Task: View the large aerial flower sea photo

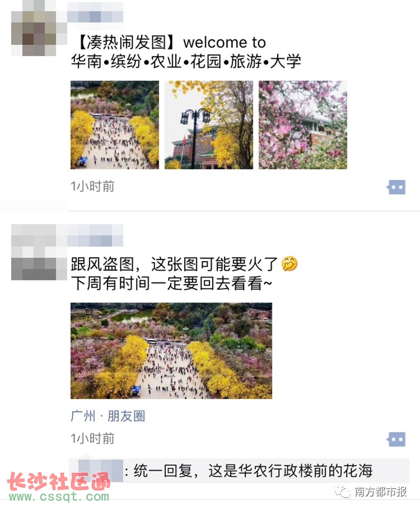Action: (x=171, y=351)
